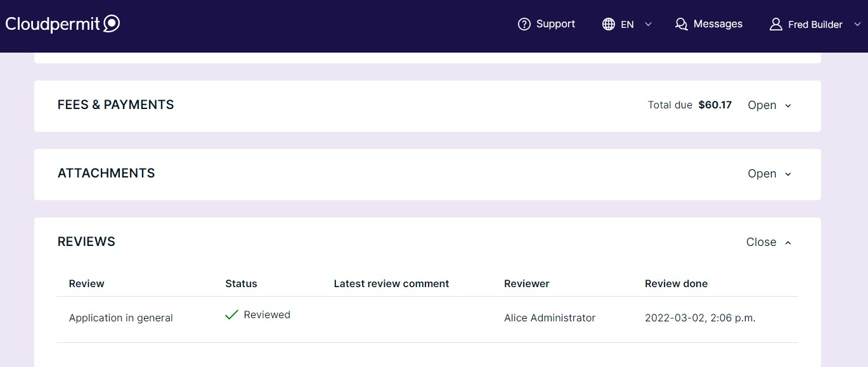Click the Support question mark icon
868x367 pixels.
[524, 24]
